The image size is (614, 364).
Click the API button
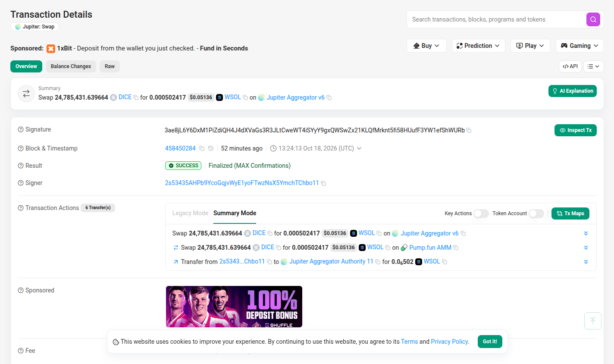[570, 66]
